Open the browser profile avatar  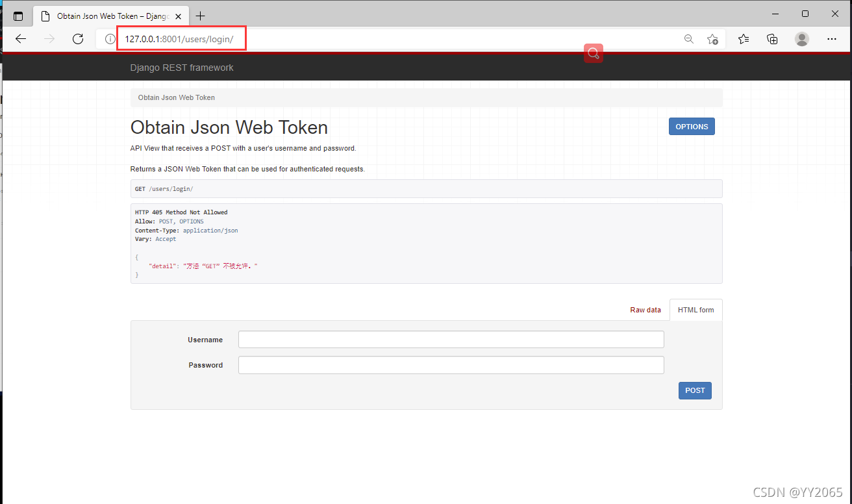802,39
